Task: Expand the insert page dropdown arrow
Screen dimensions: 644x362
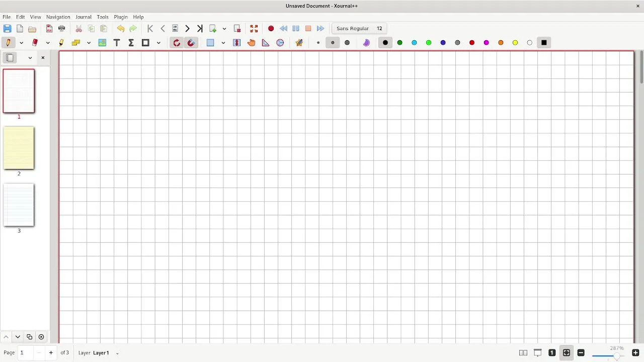Action: tap(224, 29)
